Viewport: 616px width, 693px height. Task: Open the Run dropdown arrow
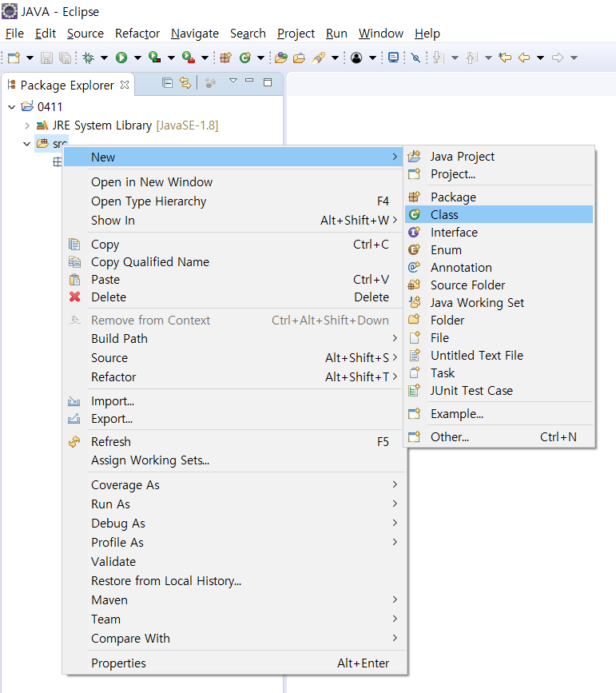[x=137, y=58]
